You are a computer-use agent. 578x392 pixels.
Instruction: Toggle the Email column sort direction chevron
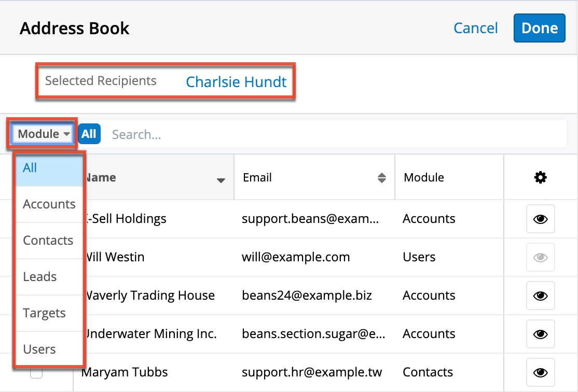[383, 177]
